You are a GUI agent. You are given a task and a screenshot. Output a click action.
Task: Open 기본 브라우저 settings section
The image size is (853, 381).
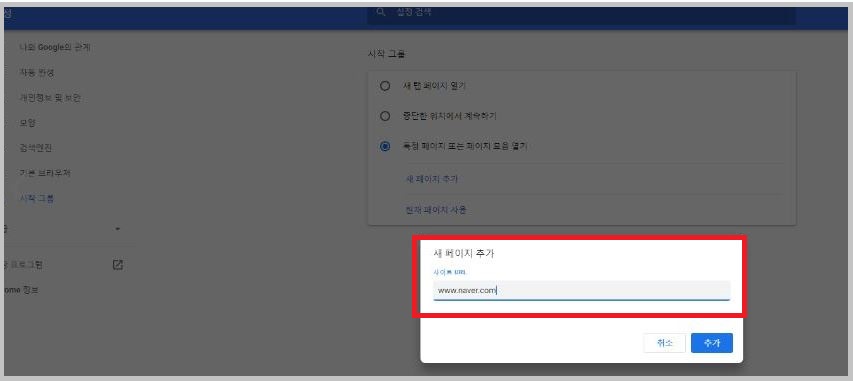(x=45, y=173)
